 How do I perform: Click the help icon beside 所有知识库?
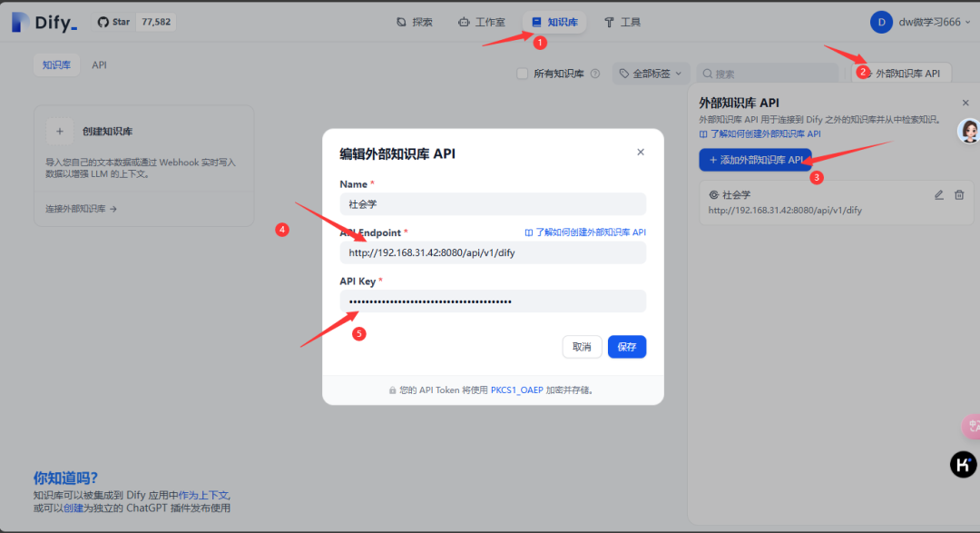coord(595,74)
